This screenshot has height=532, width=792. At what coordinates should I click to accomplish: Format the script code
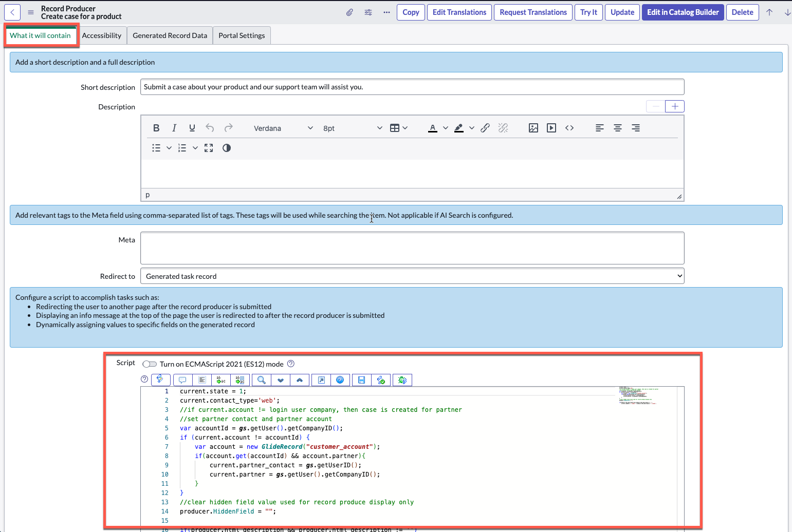pyautogui.click(x=202, y=380)
